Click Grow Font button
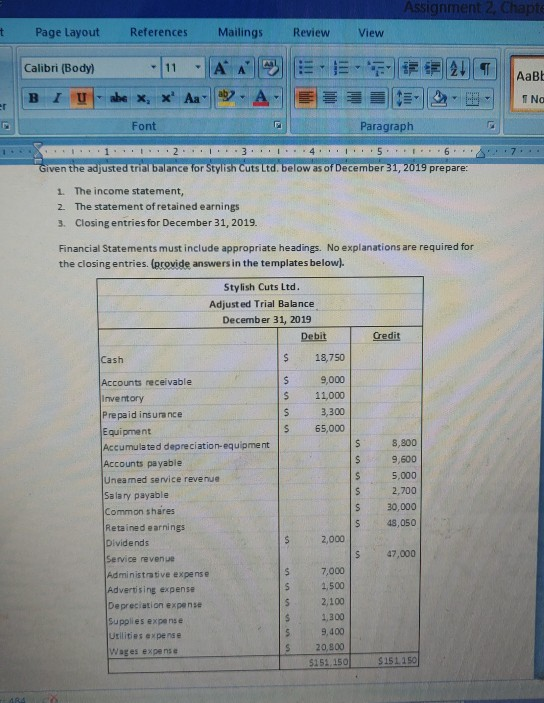The image size is (544, 703). point(220,68)
